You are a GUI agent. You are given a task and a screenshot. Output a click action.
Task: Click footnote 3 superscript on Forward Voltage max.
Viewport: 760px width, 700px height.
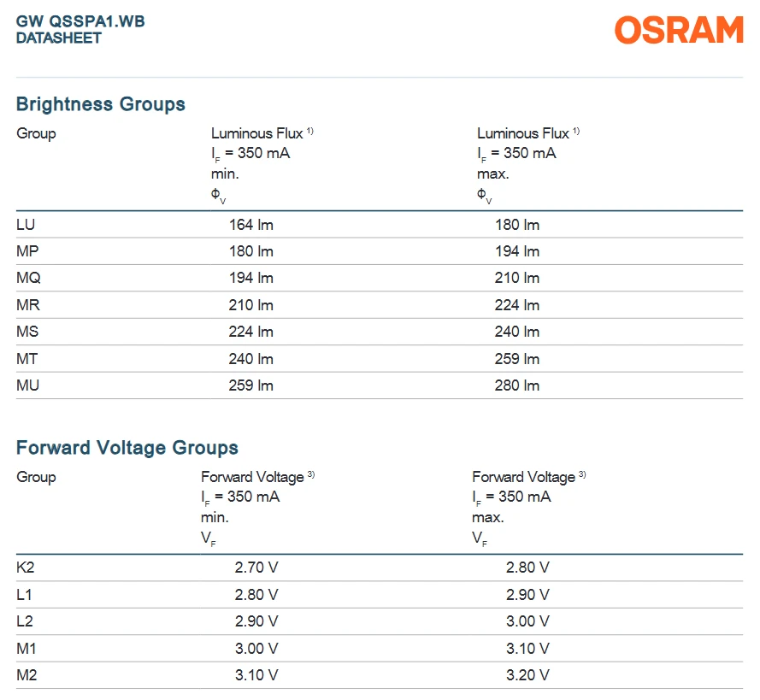[582, 474]
